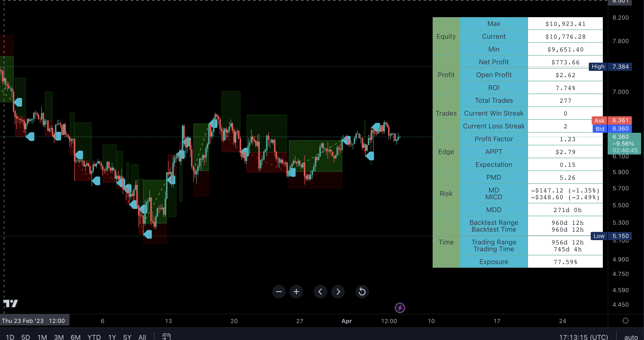Viewport: 644px width, 340px height.
Task: Click the zoom in plus button
Action: 296,292
